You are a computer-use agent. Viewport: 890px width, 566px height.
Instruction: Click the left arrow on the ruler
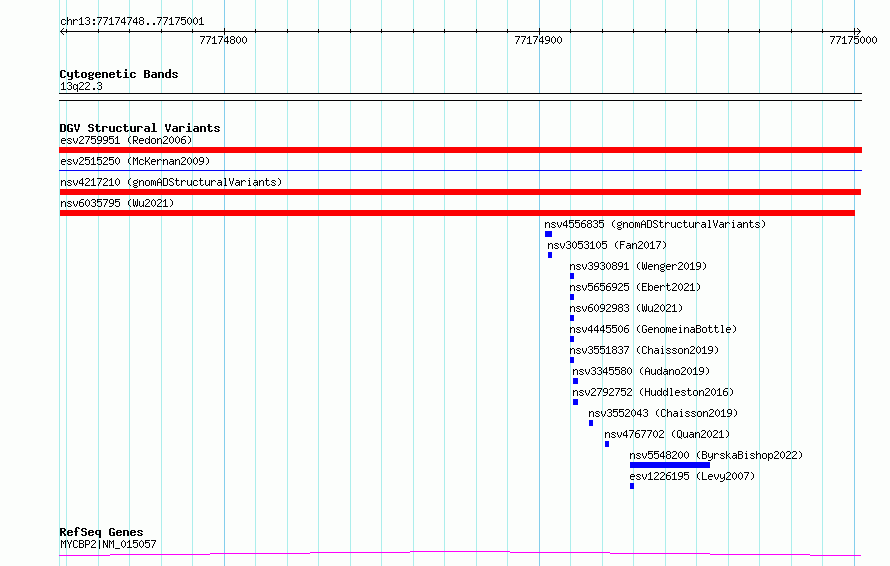tap(63, 32)
